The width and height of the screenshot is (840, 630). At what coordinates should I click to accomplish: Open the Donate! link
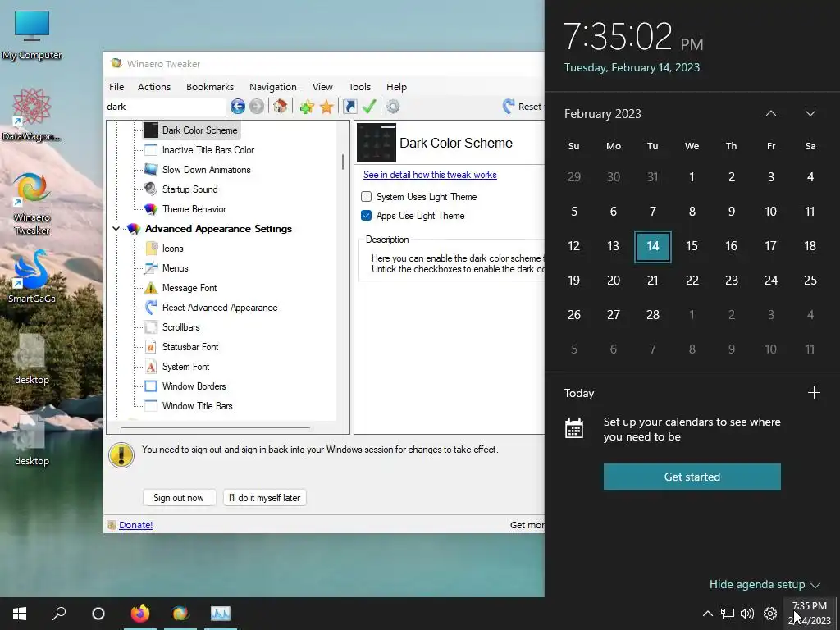click(135, 525)
